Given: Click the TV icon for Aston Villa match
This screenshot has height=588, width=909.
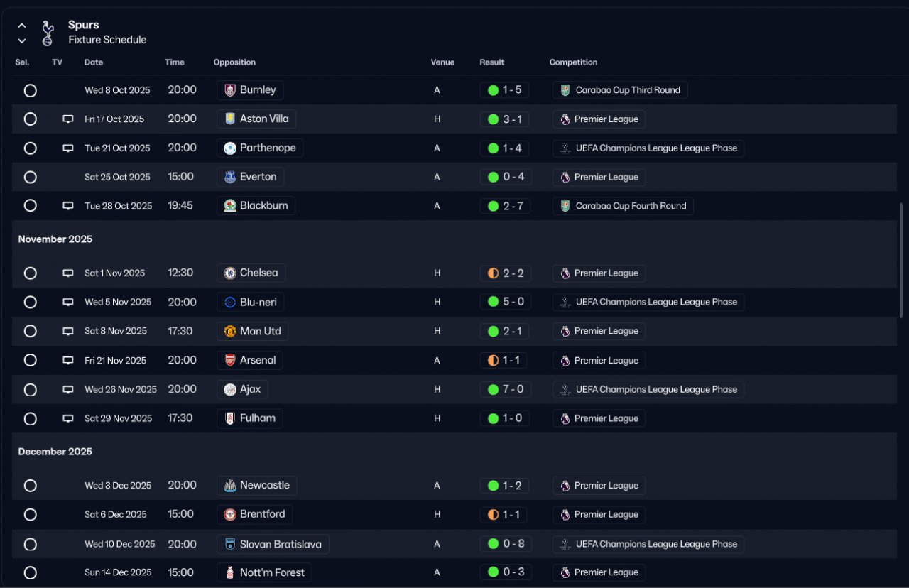Looking at the screenshot, I should (x=68, y=119).
